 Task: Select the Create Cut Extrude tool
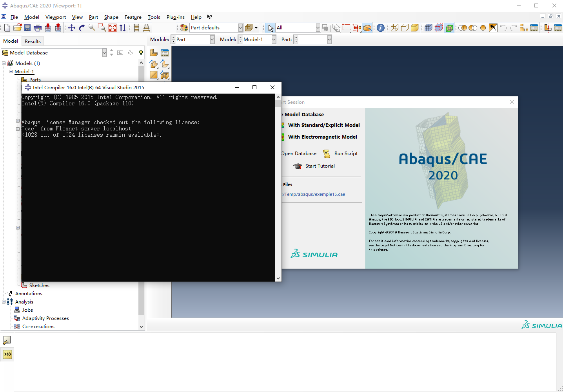(165, 75)
